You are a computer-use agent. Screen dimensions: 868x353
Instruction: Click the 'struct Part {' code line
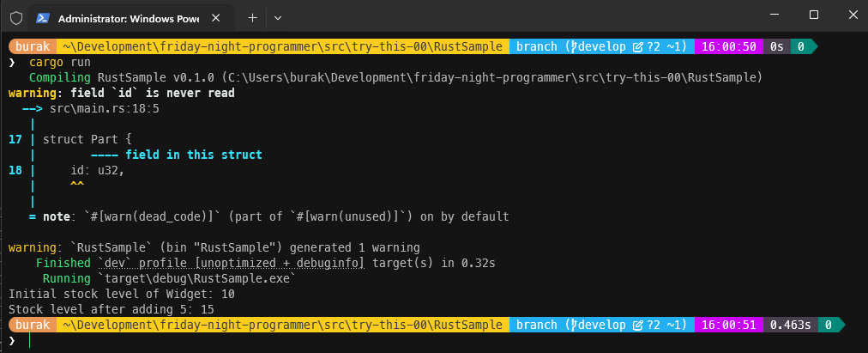87,140
